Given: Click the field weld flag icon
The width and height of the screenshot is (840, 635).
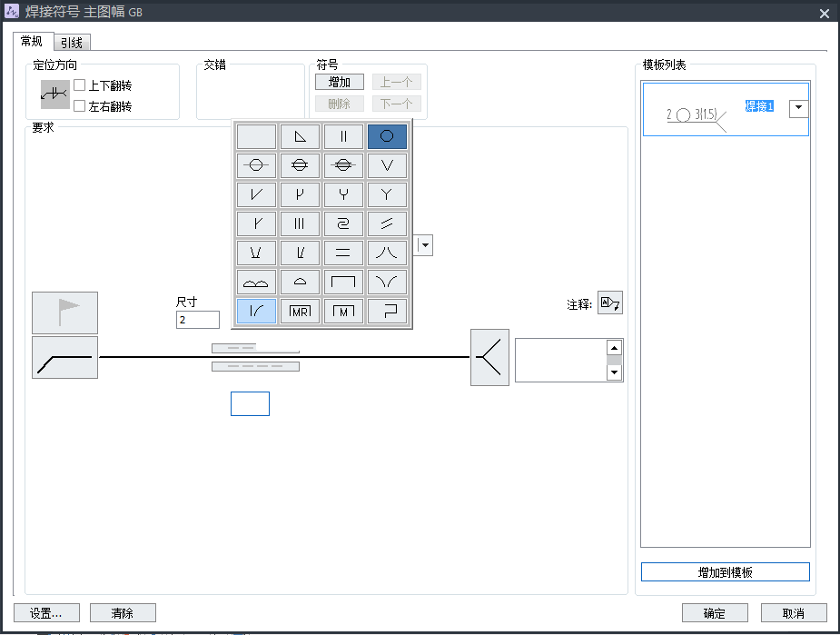Looking at the screenshot, I should pyautogui.click(x=64, y=313).
